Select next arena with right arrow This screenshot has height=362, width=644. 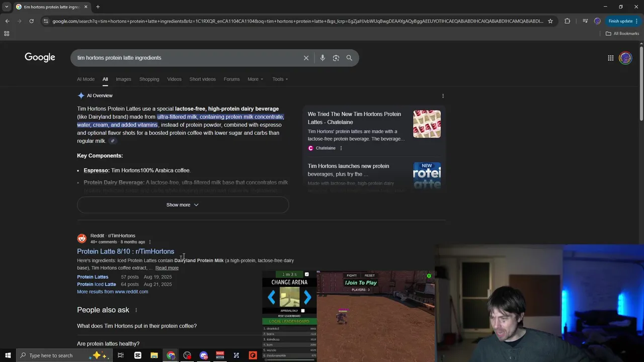tap(307, 297)
